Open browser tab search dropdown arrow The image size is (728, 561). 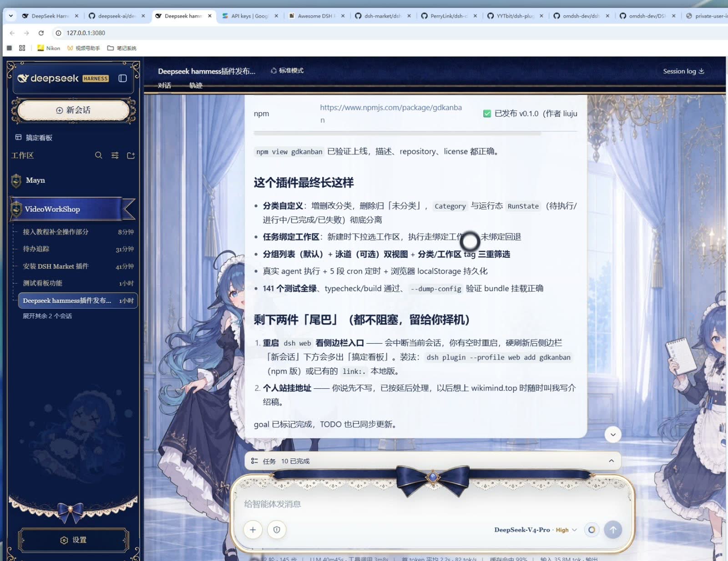[10, 15]
